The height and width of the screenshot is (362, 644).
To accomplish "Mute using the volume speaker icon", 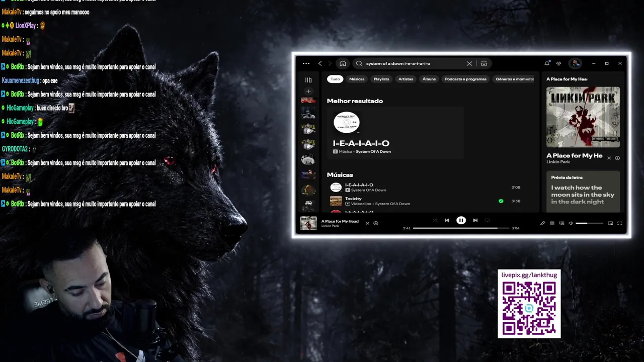I will (x=571, y=223).
